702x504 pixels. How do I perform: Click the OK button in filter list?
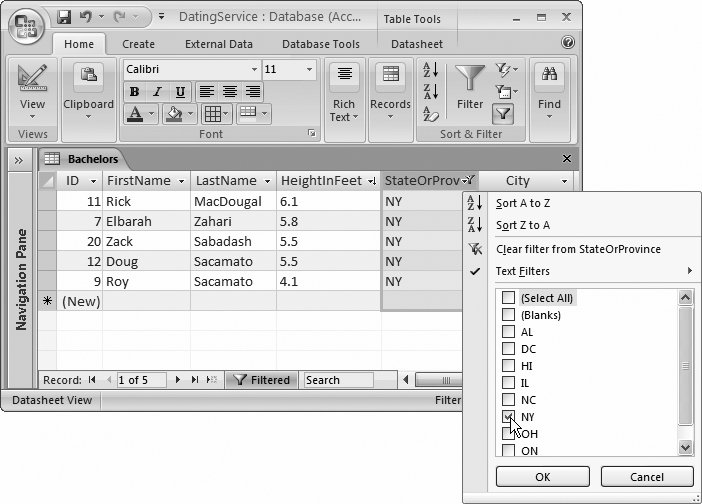(x=541, y=477)
